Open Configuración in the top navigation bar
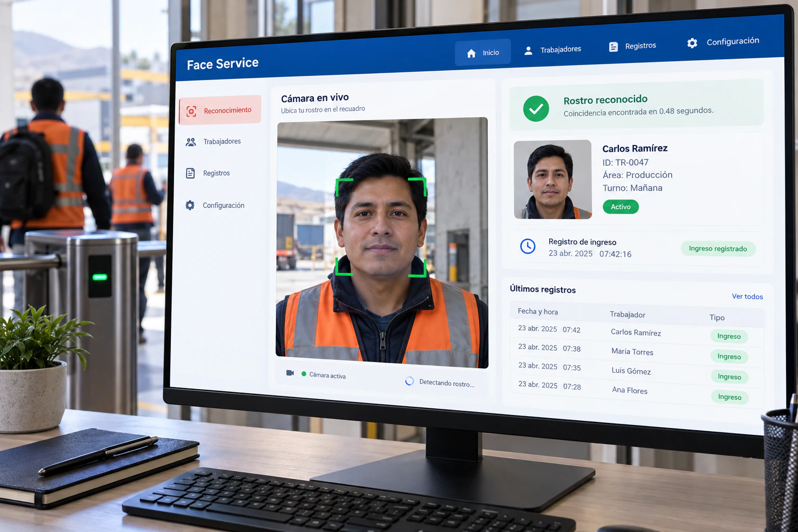The image size is (798, 532). pyautogui.click(x=723, y=42)
